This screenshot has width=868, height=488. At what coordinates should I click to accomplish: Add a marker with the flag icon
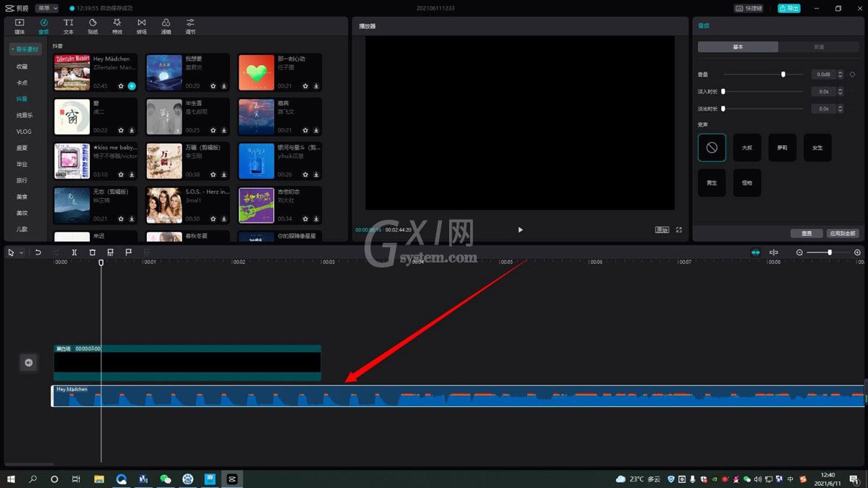click(129, 252)
